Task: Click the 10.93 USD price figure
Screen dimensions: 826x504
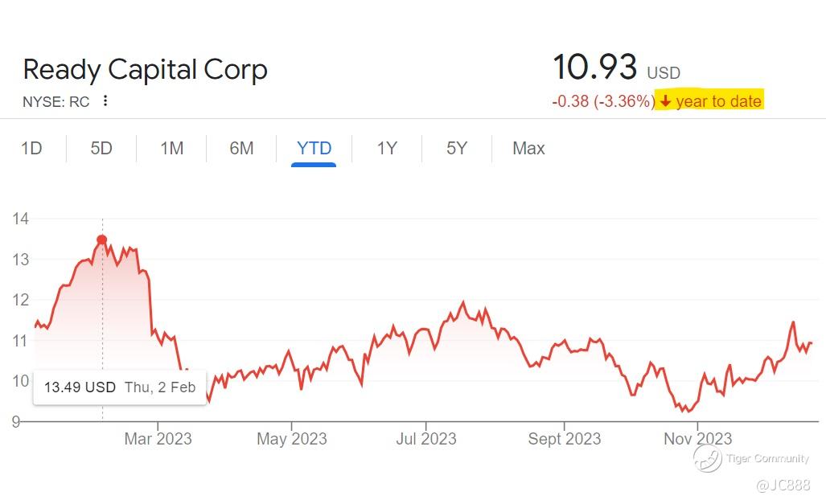Action: coord(595,68)
